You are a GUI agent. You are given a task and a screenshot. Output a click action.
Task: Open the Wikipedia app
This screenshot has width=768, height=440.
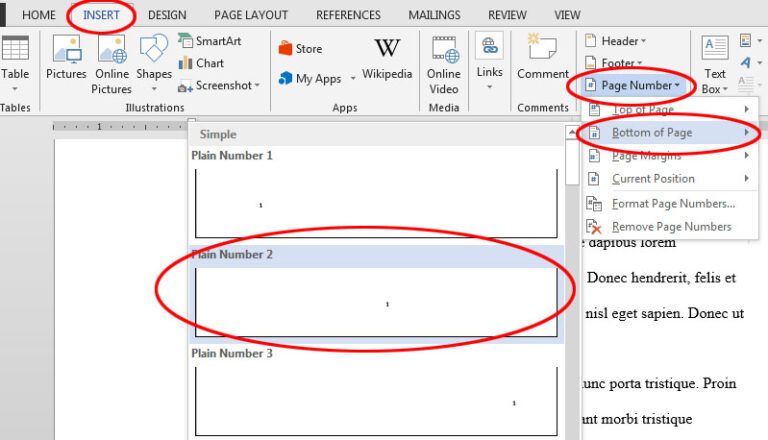pos(387,58)
